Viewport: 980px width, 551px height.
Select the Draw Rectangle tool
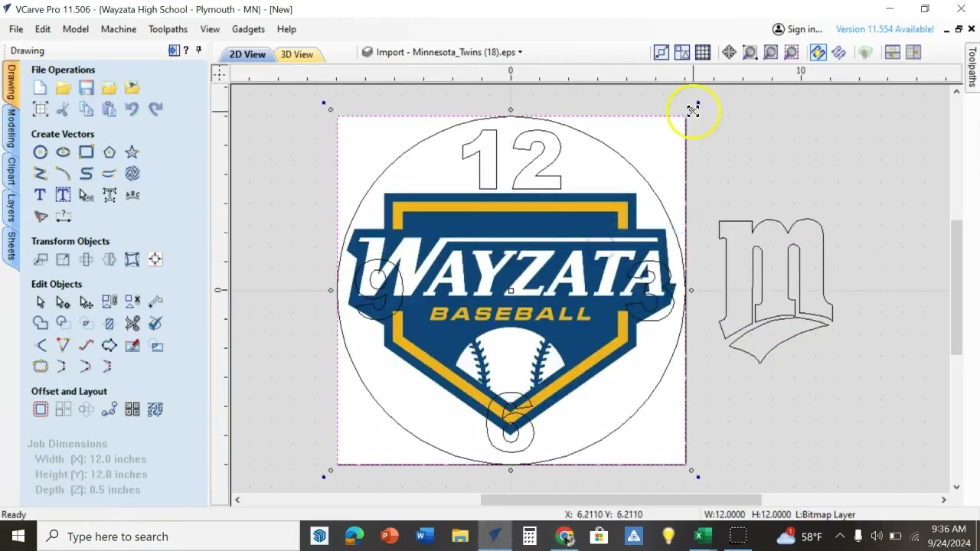pyautogui.click(x=86, y=152)
